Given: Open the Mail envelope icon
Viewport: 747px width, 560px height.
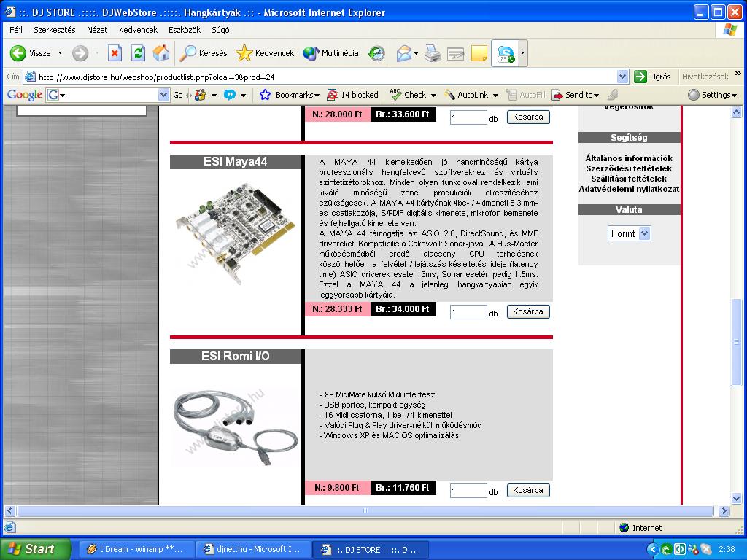Looking at the screenshot, I should (403, 53).
